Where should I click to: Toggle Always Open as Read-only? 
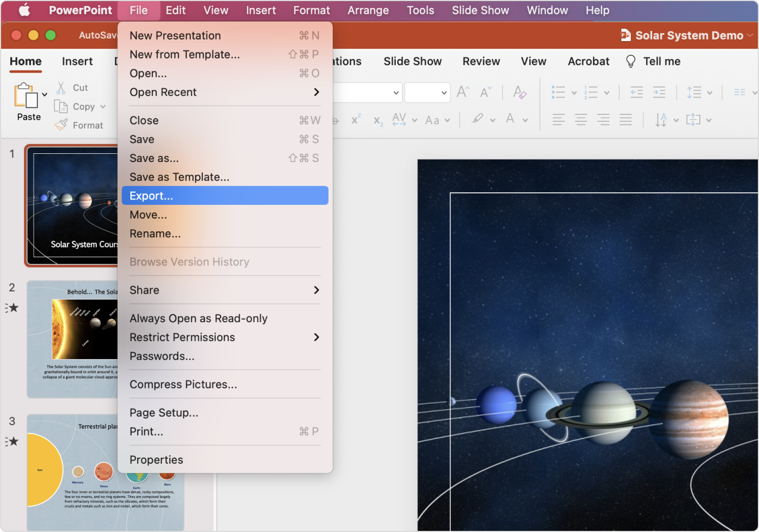point(225,319)
